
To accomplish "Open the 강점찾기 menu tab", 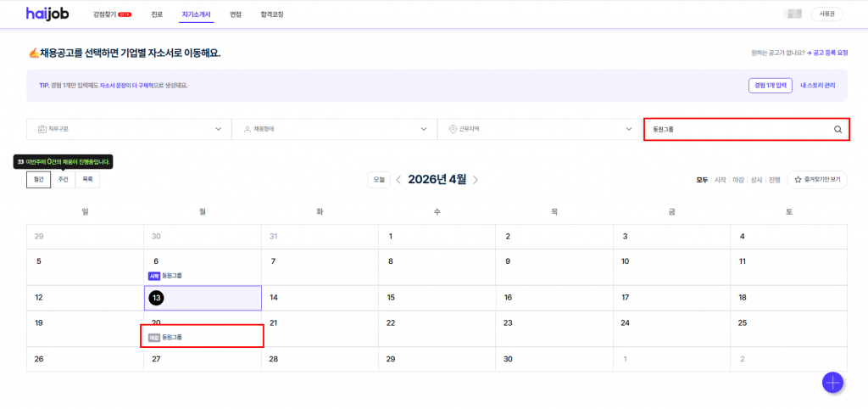I will [112, 14].
